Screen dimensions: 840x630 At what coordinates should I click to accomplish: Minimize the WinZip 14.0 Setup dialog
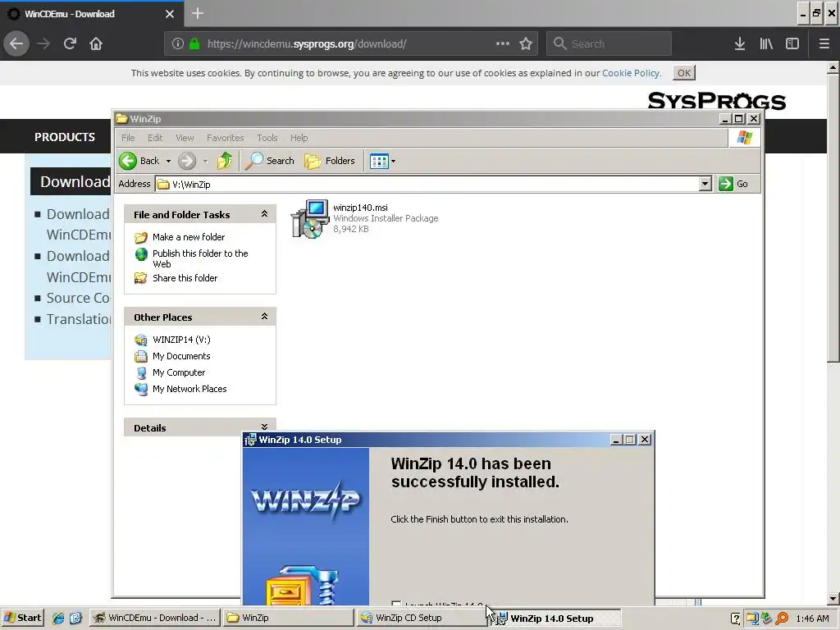pos(616,440)
